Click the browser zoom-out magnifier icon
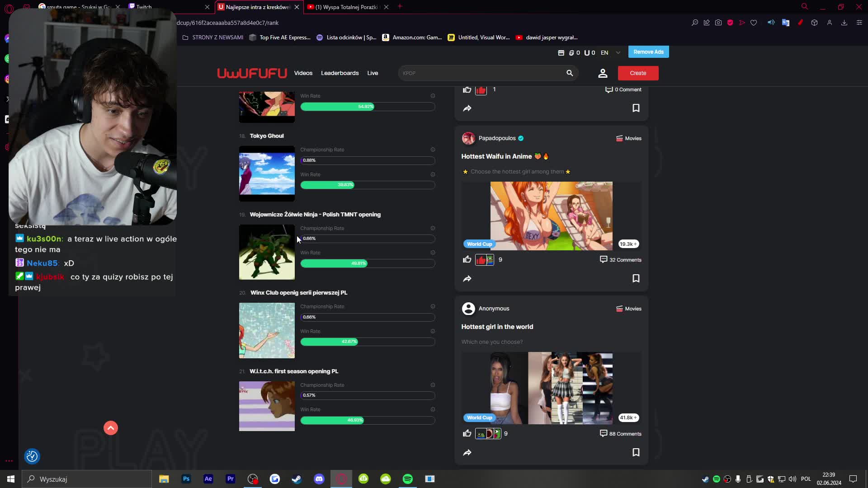The image size is (868, 488). pyautogui.click(x=695, y=23)
